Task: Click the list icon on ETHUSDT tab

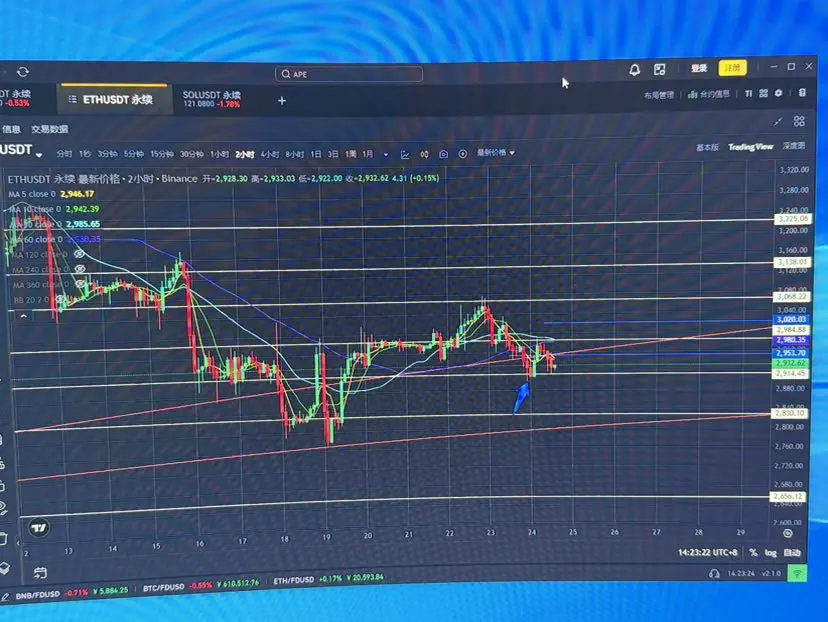Action: tap(72, 99)
